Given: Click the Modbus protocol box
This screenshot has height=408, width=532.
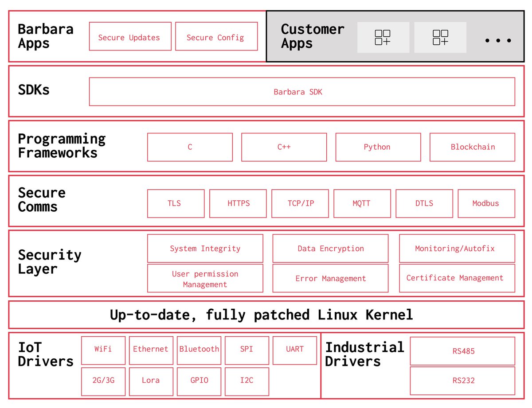Looking at the screenshot, I should point(486,203).
